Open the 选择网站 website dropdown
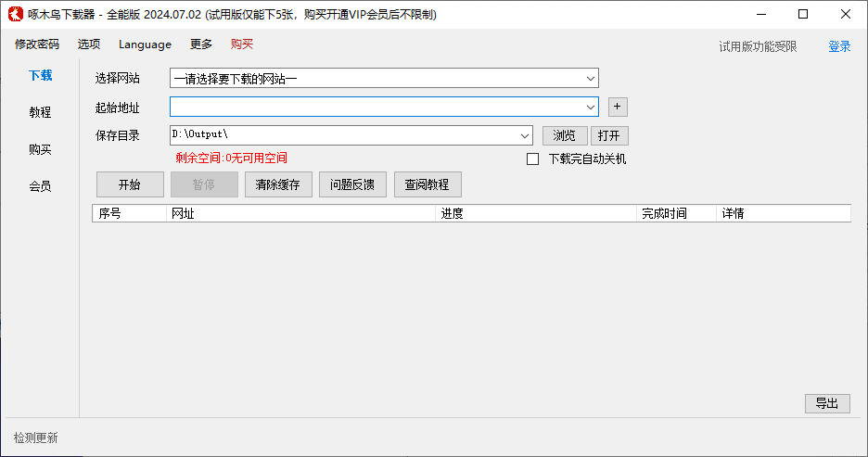The image size is (868, 457). coord(384,79)
